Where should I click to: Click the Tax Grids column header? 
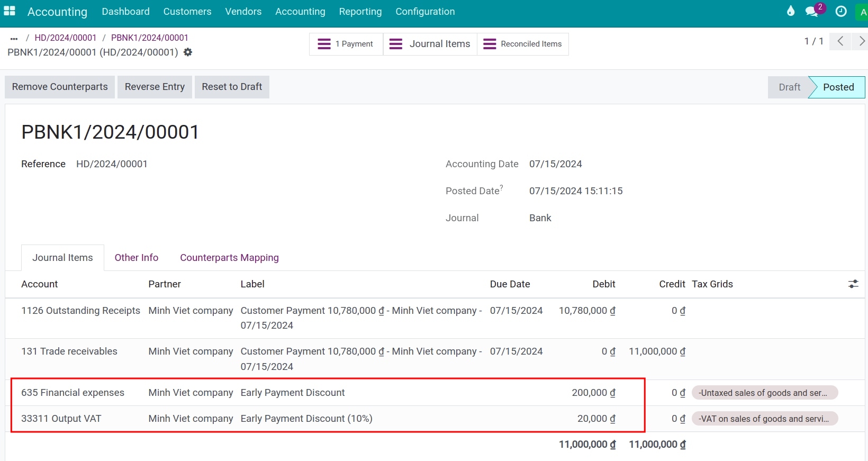pyautogui.click(x=712, y=284)
